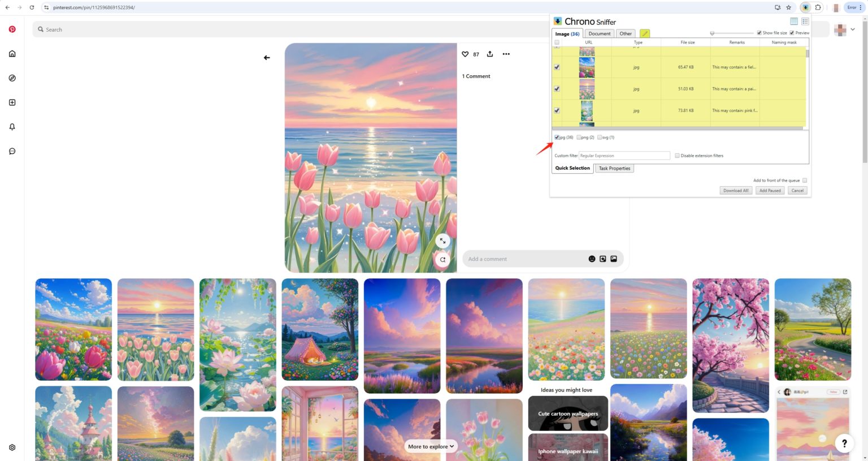
Task: Open the Task Properties tab
Action: coord(614,168)
